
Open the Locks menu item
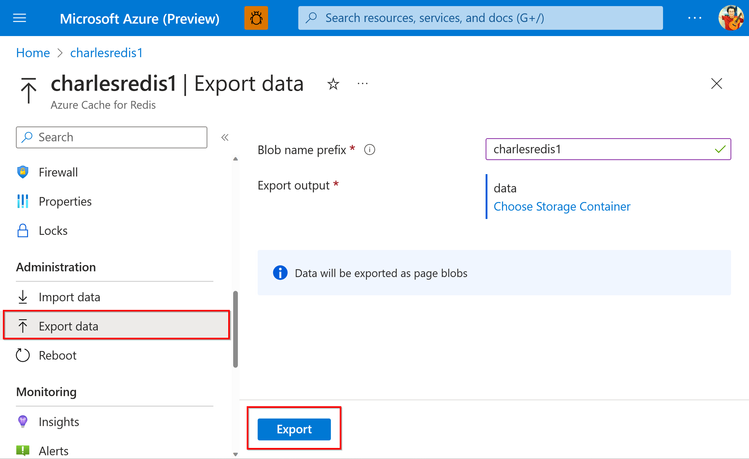tap(53, 230)
